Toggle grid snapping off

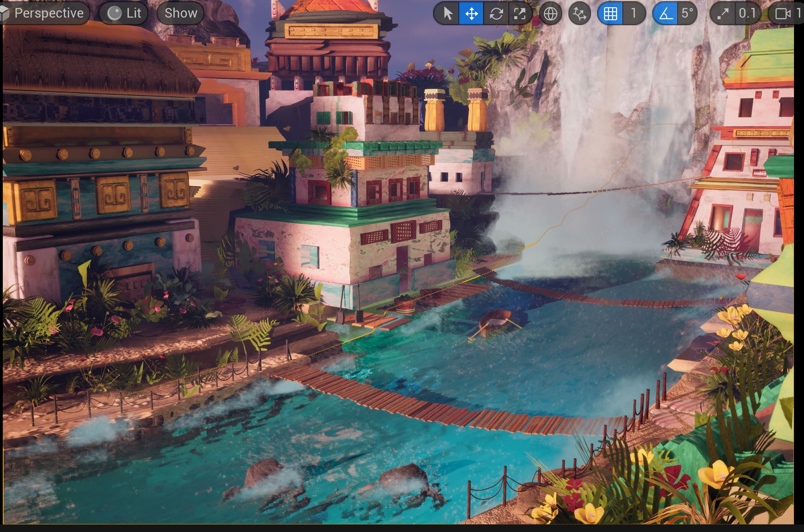(x=610, y=14)
